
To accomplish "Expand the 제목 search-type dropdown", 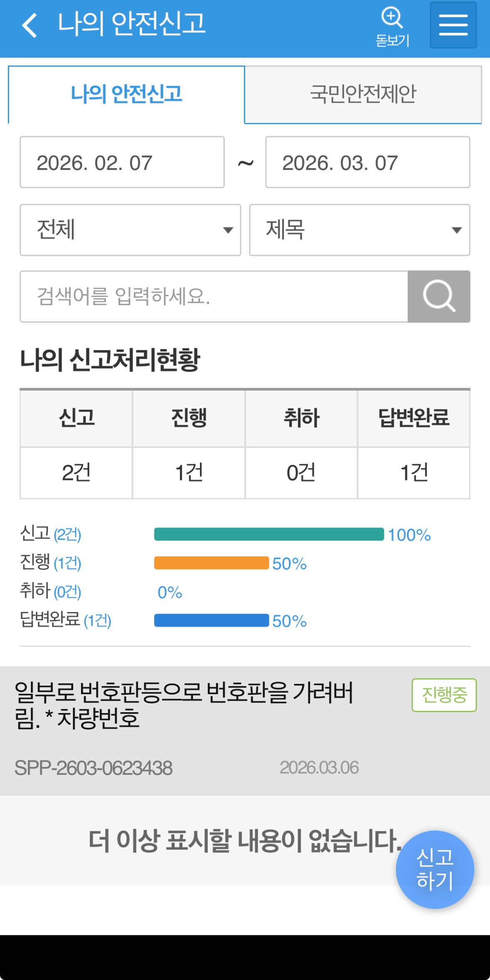I will 359,230.
